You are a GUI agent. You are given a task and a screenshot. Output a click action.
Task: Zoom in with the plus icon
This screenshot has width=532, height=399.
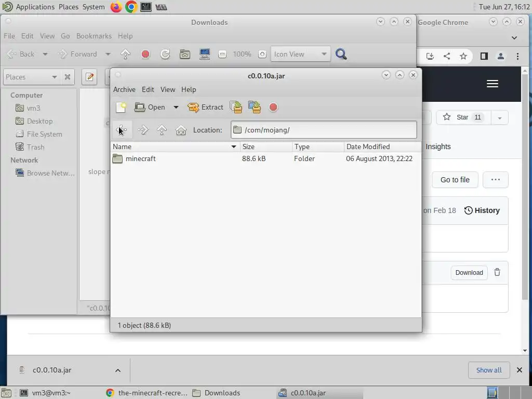click(262, 54)
